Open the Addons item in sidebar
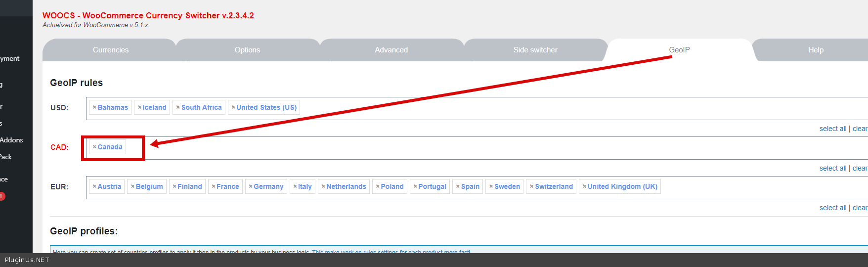Screen dimensions: 868x267 [11, 140]
